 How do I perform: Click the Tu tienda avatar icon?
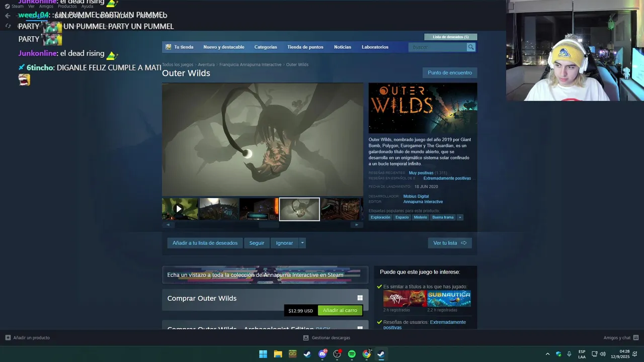[x=169, y=47]
